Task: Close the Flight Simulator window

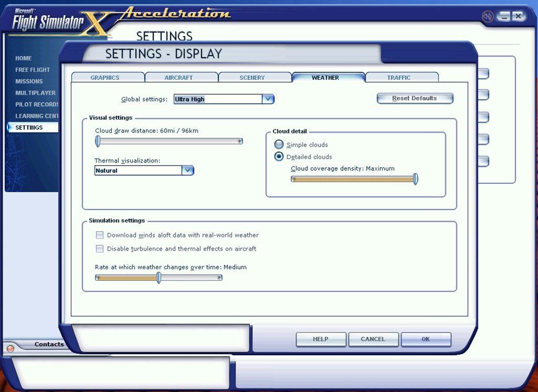Action: (x=519, y=16)
